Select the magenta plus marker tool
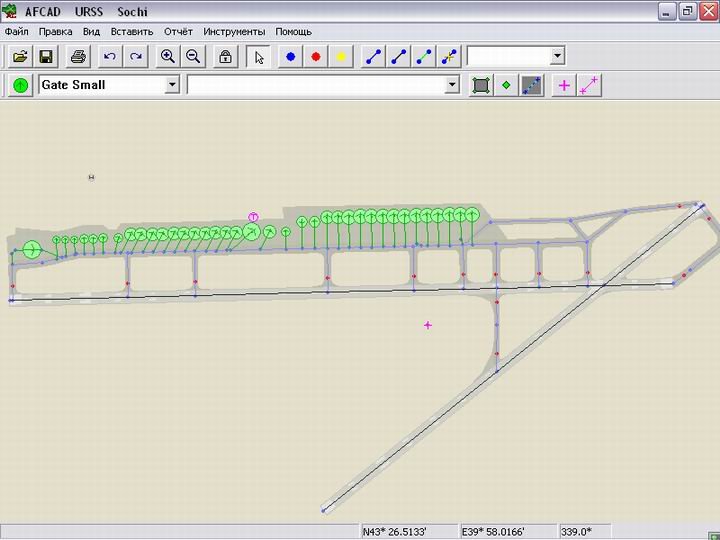720x540 pixels. tap(564, 85)
